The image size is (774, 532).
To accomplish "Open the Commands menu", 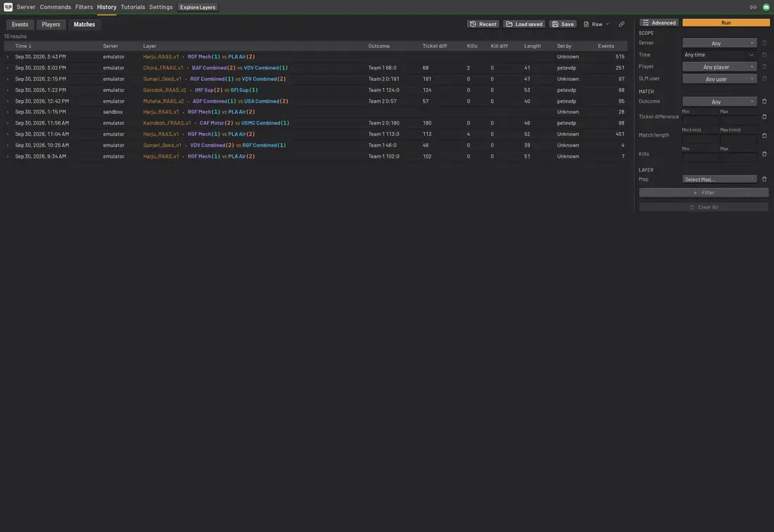I will [x=56, y=7].
